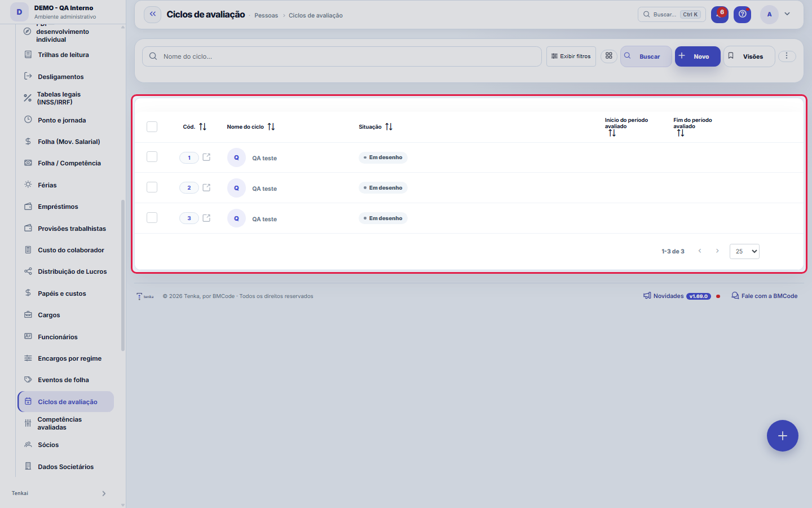Sort by Fim do período avaliado
The height and width of the screenshot is (508, 812).
click(x=681, y=133)
